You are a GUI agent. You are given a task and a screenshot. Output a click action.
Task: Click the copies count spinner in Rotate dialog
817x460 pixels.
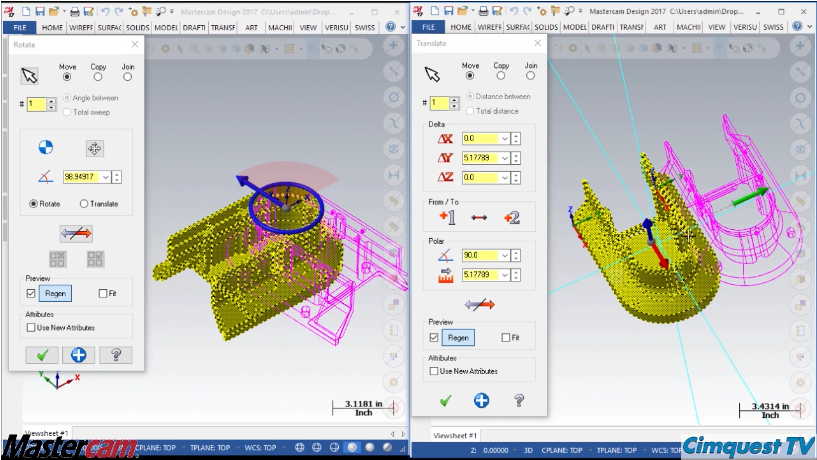tap(51, 104)
